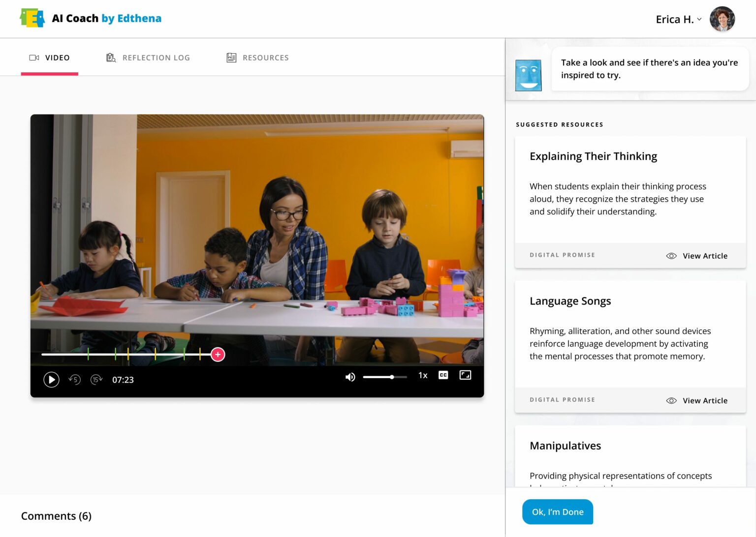Rewind video 5 seconds
Image resolution: width=756 pixels, height=537 pixels.
tap(74, 380)
